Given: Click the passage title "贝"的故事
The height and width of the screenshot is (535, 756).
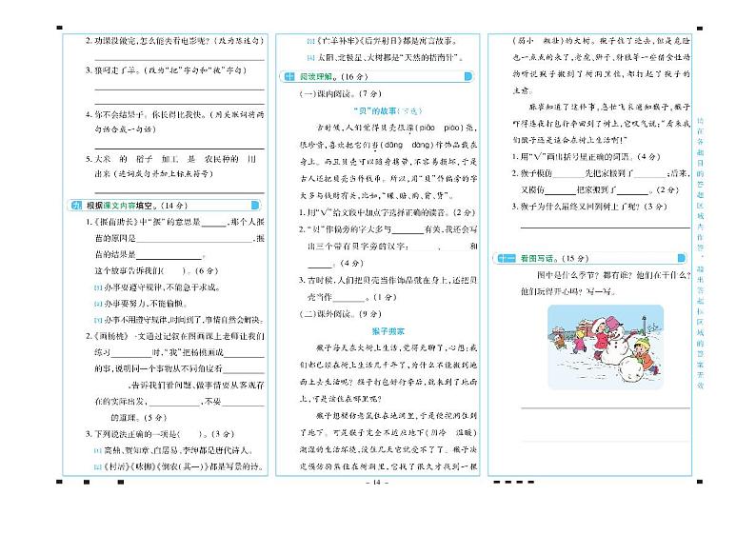Looking at the screenshot, I should pyautogui.click(x=388, y=110).
